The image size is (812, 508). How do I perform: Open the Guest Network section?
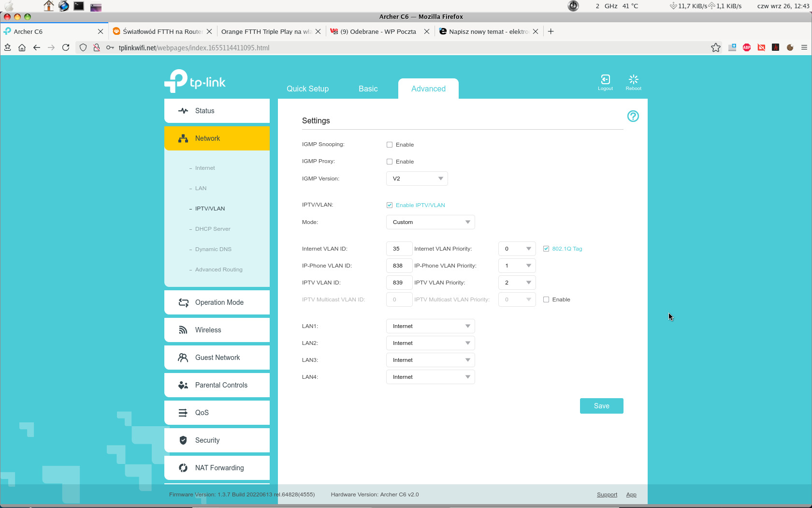click(217, 358)
